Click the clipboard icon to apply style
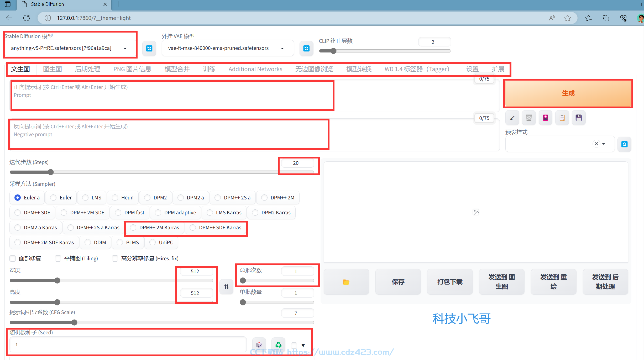Image resolution: width=644 pixels, height=360 pixels. pos(562,118)
